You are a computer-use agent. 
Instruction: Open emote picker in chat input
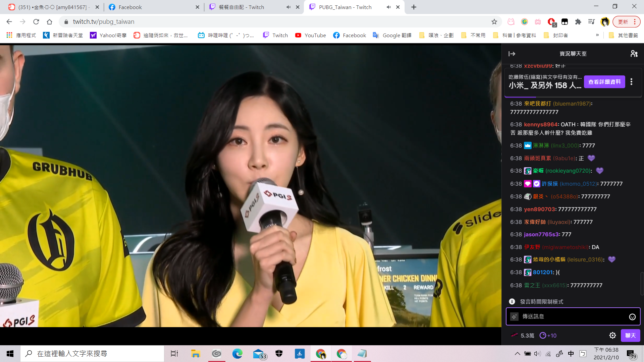632,317
